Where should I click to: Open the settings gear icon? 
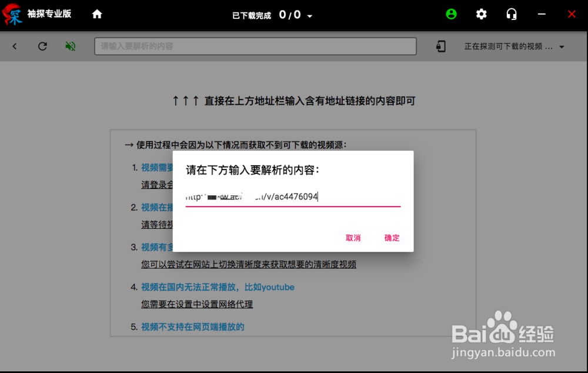[481, 15]
